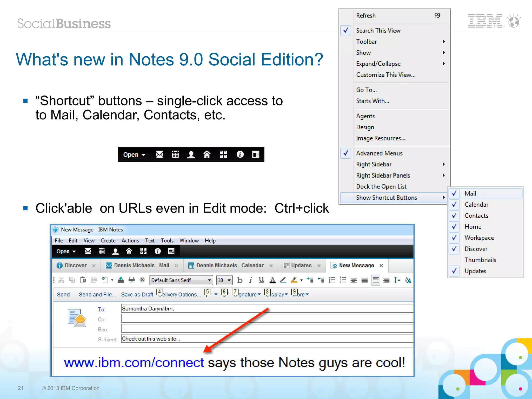Click the font color A icon
532x399 pixels.
(272, 280)
